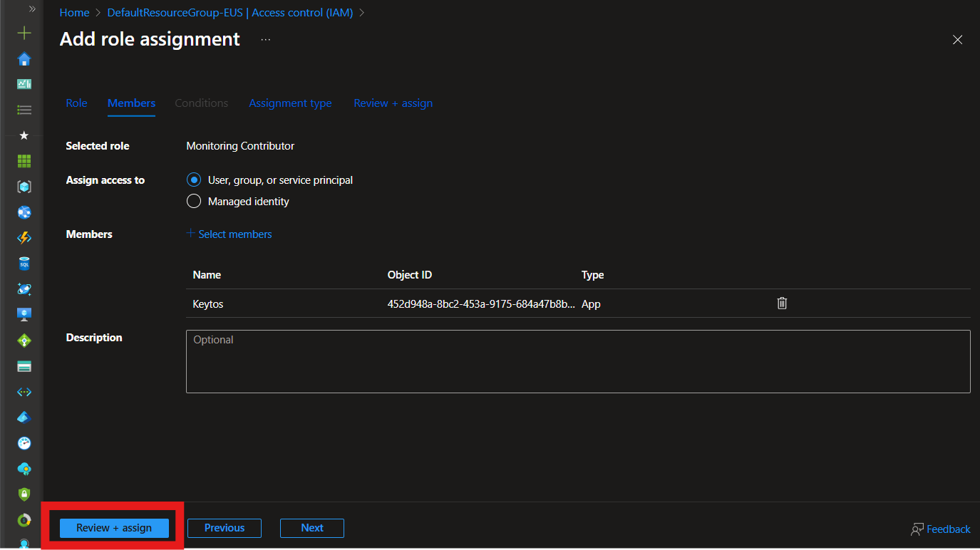Open Security Center shield lock icon
Screen dimensions: 980x550
(24, 494)
